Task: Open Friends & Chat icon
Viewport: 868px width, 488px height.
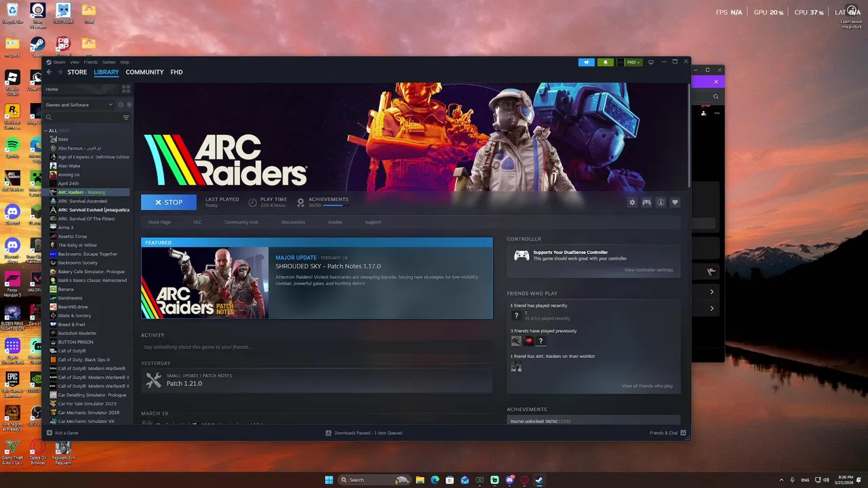Action: point(684,432)
